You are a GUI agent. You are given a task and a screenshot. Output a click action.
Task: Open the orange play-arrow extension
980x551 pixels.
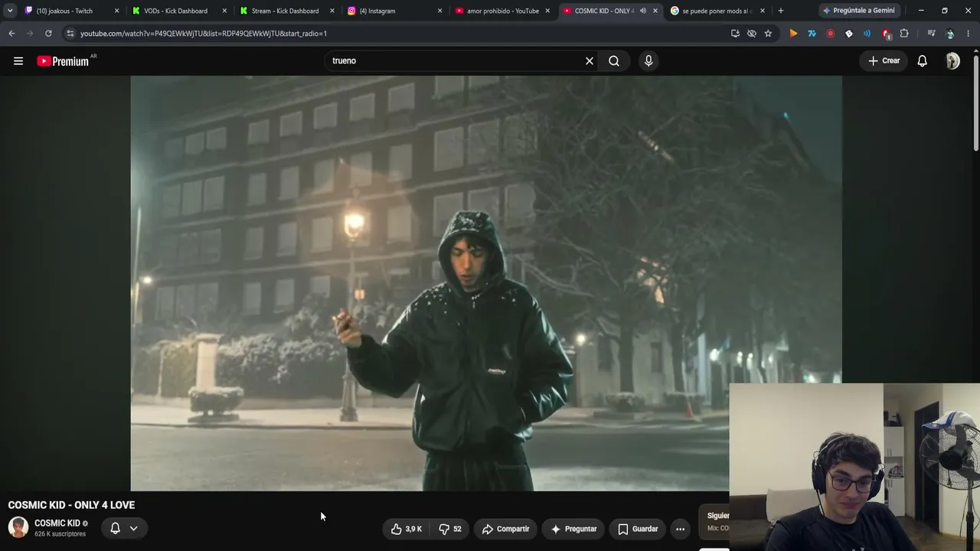pyautogui.click(x=793, y=34)
